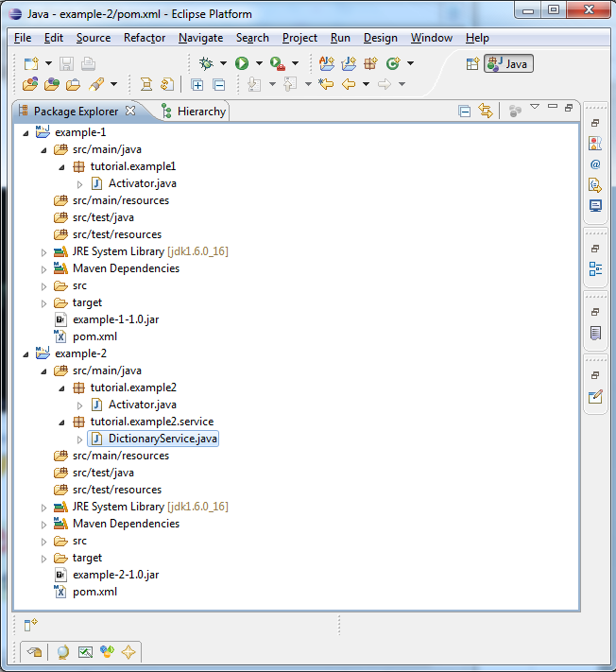Toggle Link with Editor in Package Explorer
The height and width of the screenshot is (672, 616).
click(486, 111)
